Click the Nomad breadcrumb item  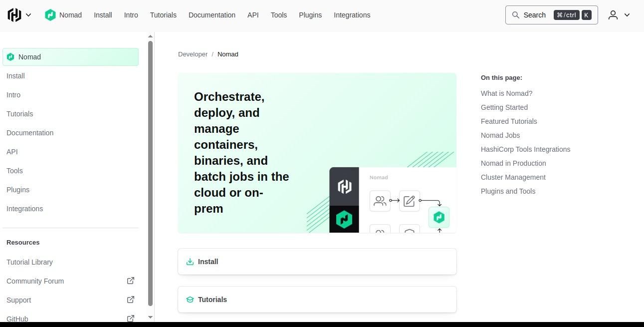coord(228,54)
